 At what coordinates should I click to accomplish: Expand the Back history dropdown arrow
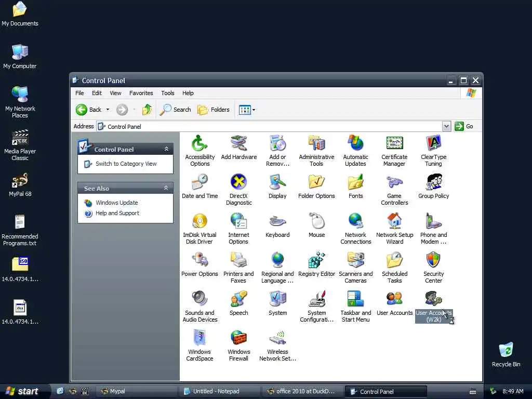point(108,110)
